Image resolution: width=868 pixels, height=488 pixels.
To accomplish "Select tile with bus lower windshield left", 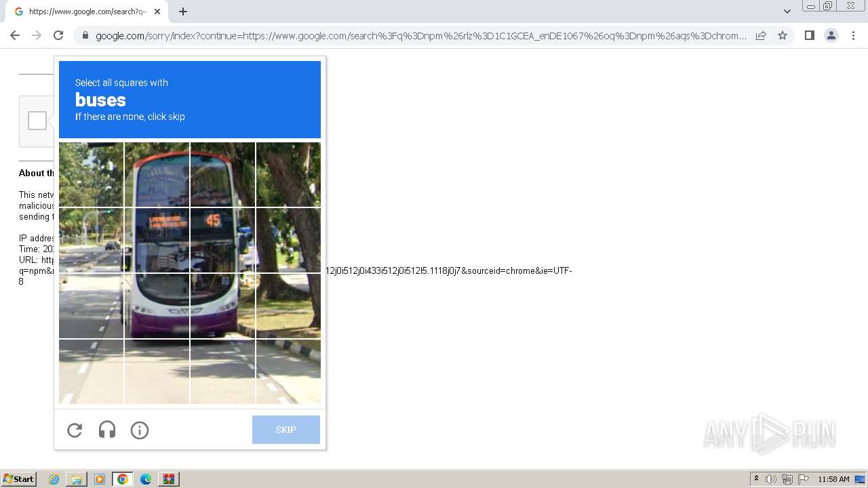I will 157,306.
